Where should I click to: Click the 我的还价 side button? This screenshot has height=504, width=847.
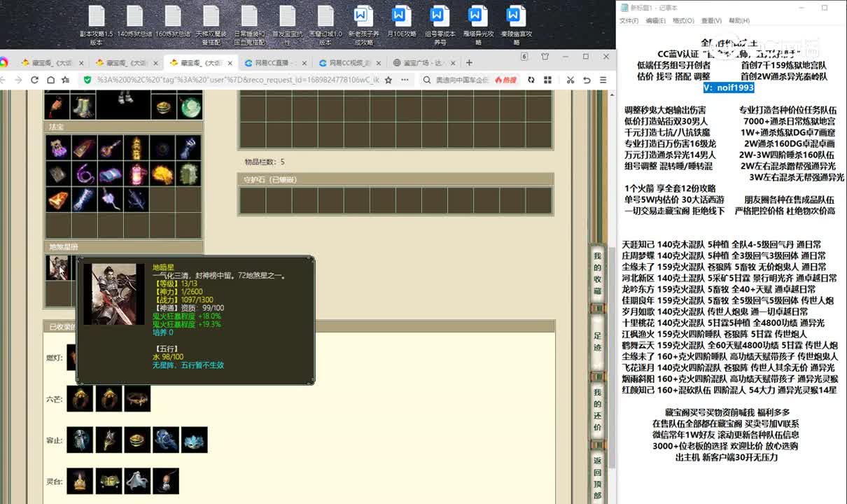coord(597,410)
